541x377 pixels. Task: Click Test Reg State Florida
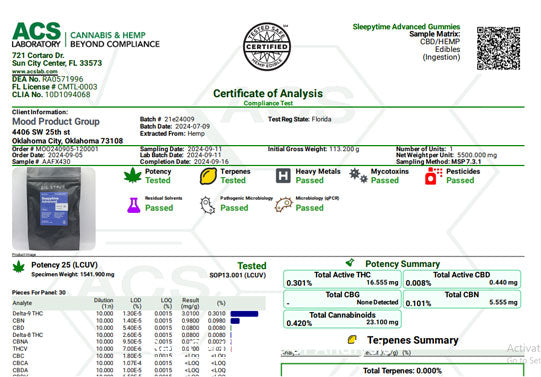click(299, 119)
